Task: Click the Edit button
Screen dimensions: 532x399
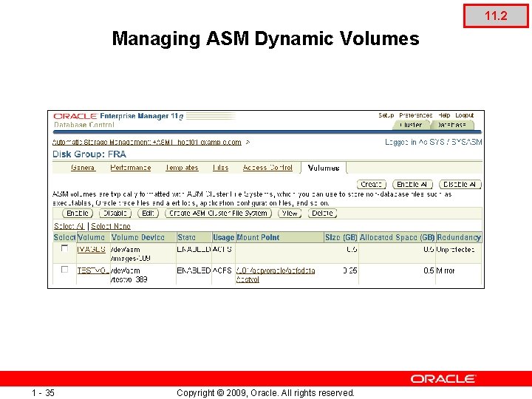Action: pyautogui.click(x=148, y=213)
